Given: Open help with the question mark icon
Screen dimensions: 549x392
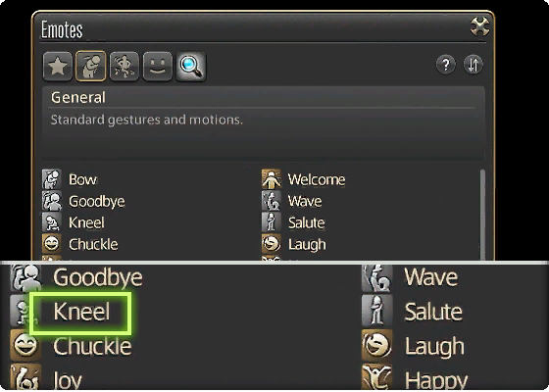Looking at the screenshot, I should (446, 65).
